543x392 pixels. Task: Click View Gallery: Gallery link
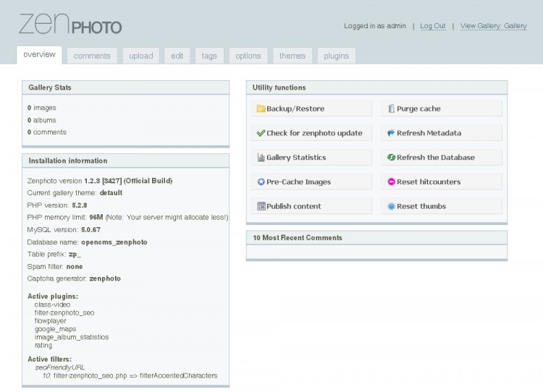494,26
